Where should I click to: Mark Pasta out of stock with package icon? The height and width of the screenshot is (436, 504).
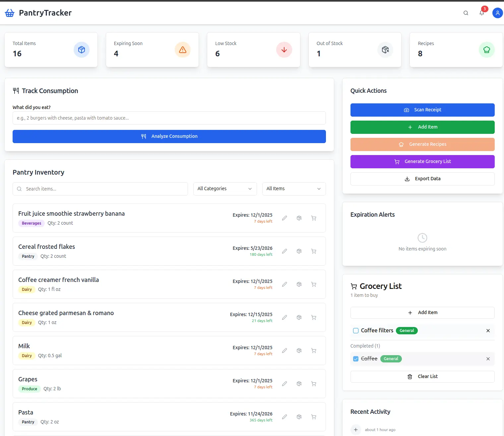(299, 417)
